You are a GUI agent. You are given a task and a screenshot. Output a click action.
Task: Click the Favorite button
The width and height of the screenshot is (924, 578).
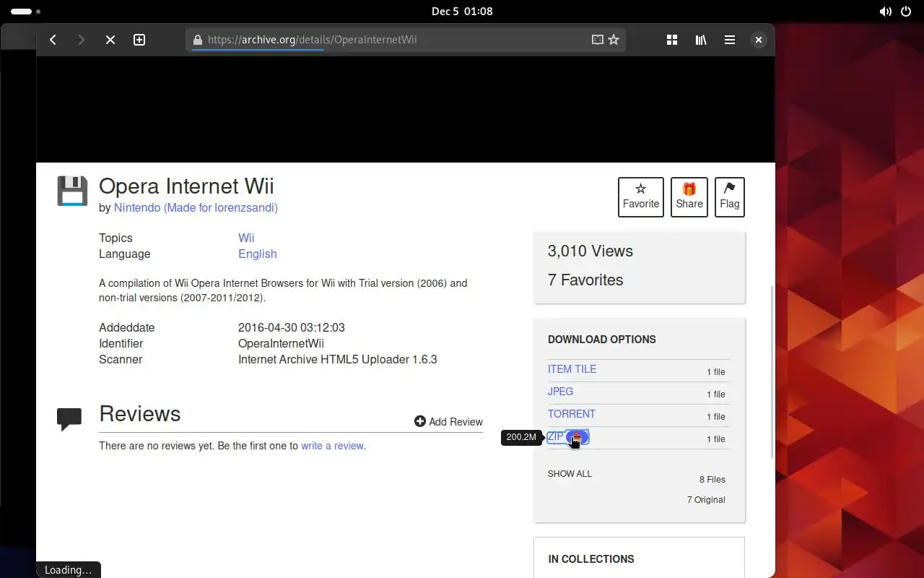pyautogui.click(x=641, y=197)
